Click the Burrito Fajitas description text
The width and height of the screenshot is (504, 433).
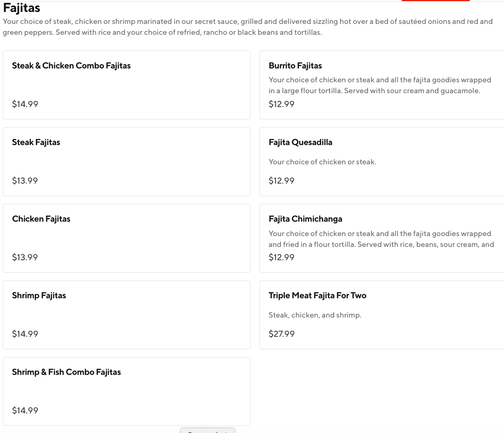379,85
